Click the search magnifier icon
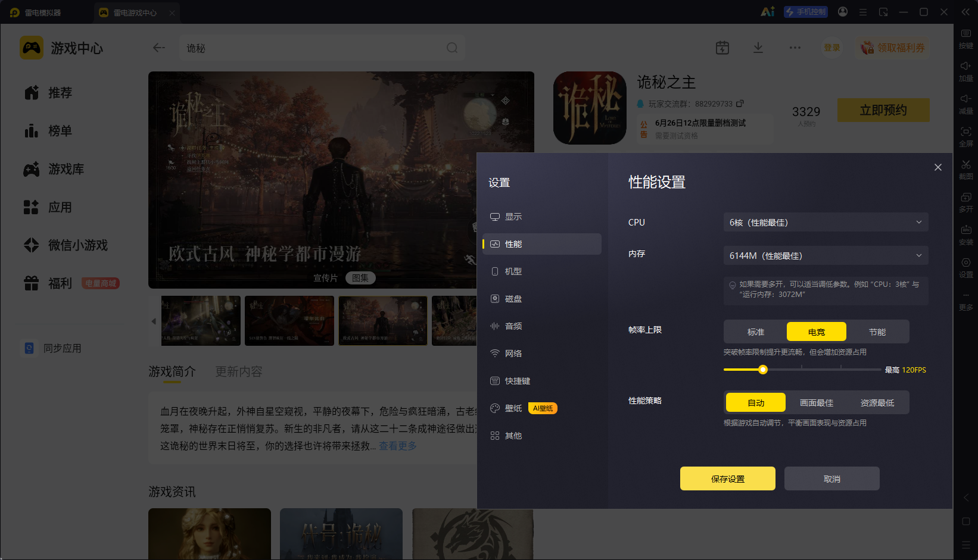This screenshot has width=978, height=560. 452,48
